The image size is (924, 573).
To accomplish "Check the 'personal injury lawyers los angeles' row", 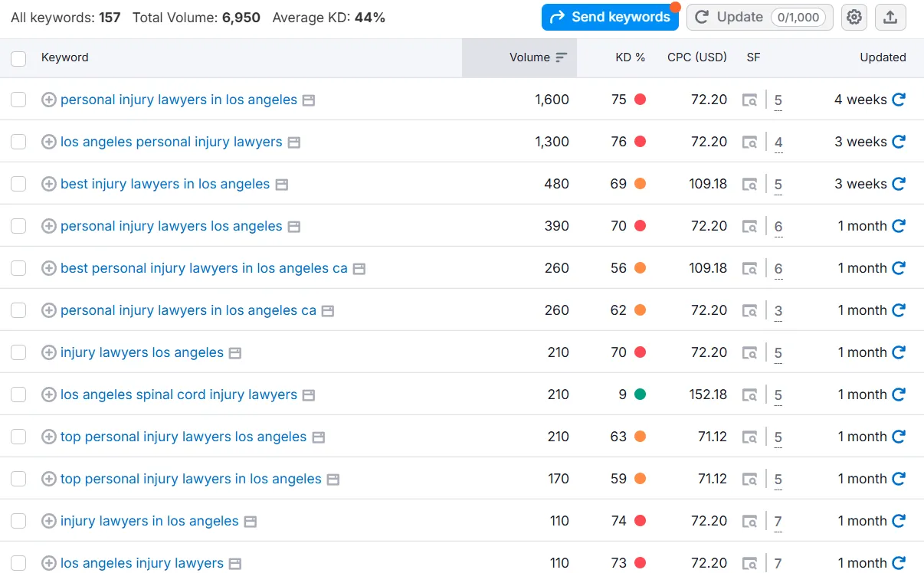I will pyautogui.click(x=18, y=226).
